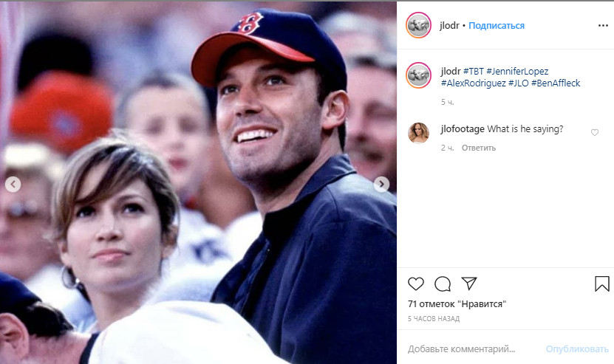Share the post with the paper plane icon
Screen dimensions: 614x364
tap(468, 284)
